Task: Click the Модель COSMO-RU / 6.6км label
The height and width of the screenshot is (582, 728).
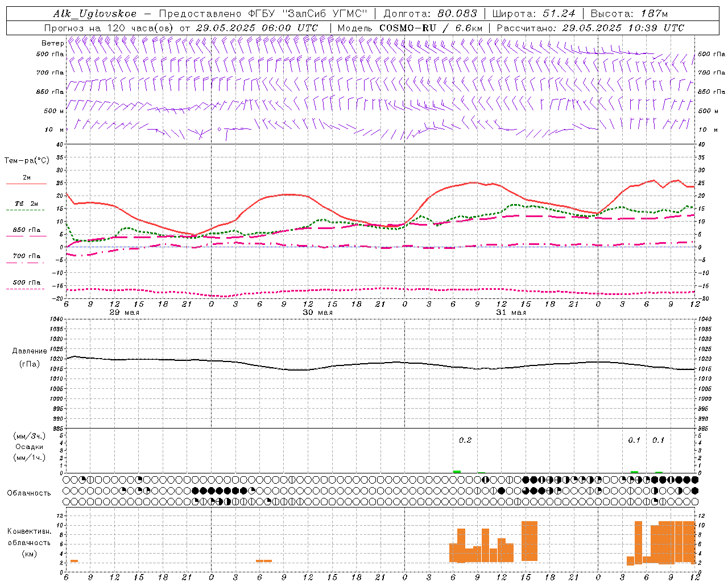Action: 410,28
